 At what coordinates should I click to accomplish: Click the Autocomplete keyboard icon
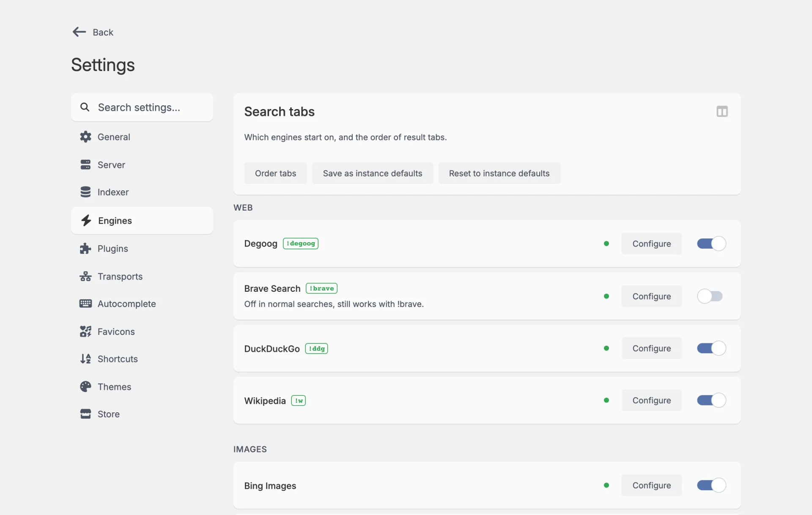(85, 304)
